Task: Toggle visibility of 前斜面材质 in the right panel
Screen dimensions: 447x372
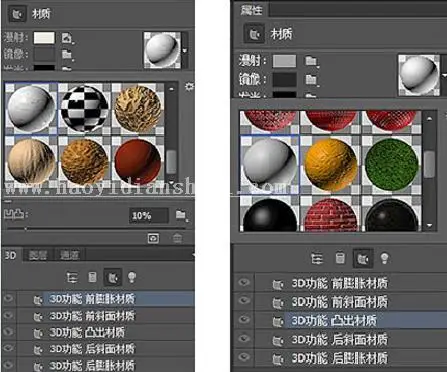Action: tap(244, 301)
